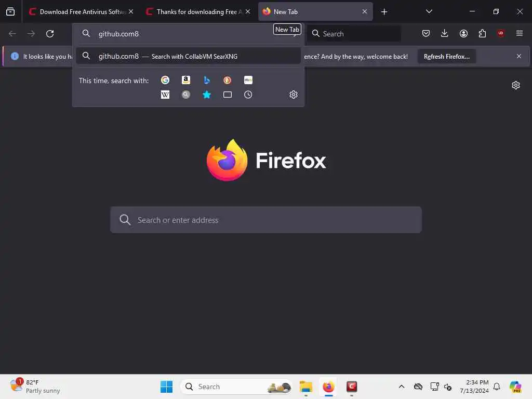The width and height of the screenshot is (532, 399).
Task: Click the Firefox taskbar icon
Action: point(328,387)
